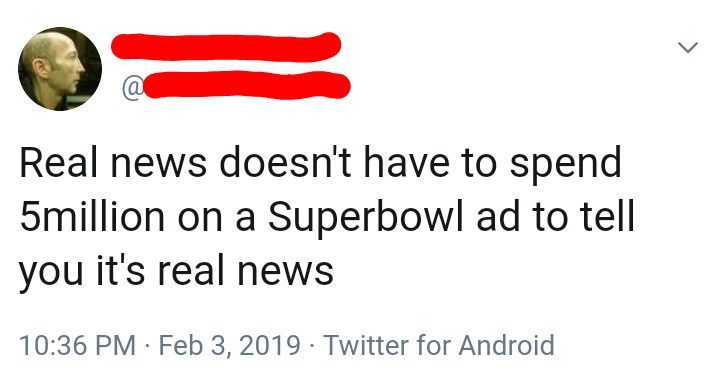Select the first line starting Real news
The image size is (720, 382).
320,164
